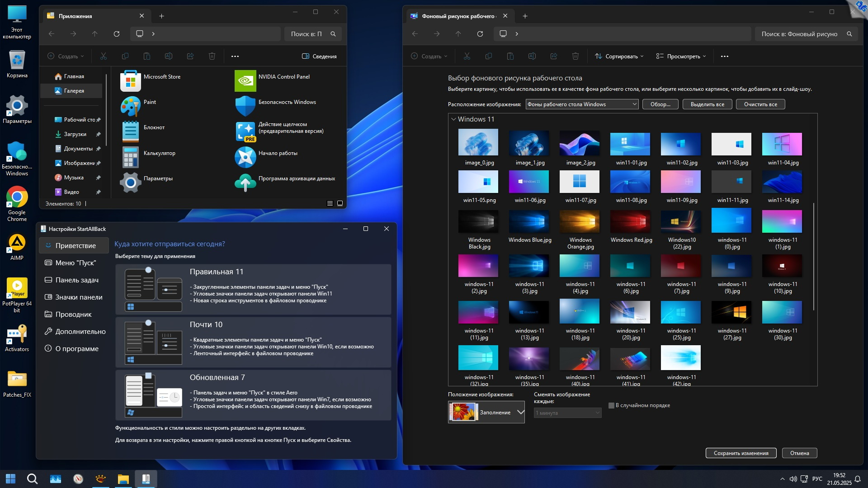Open Microsoft Store app icon
This screenshot has height=488, width=868.
[131, 81]
